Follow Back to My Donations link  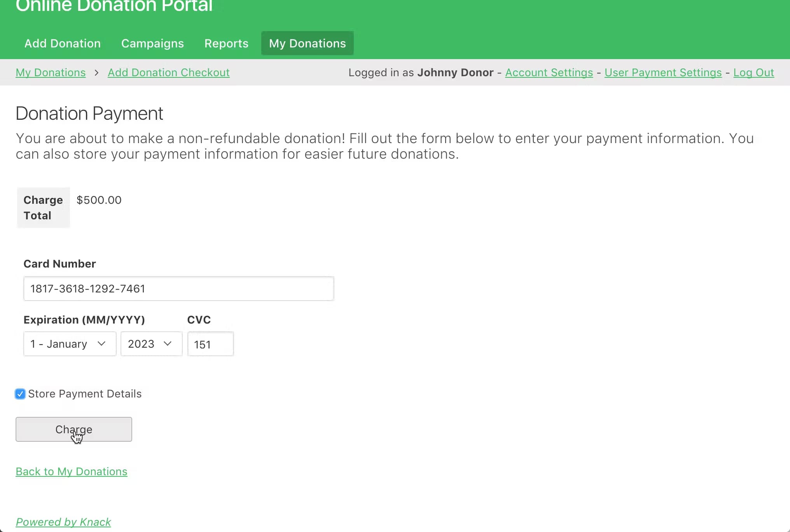click(72, 471)
